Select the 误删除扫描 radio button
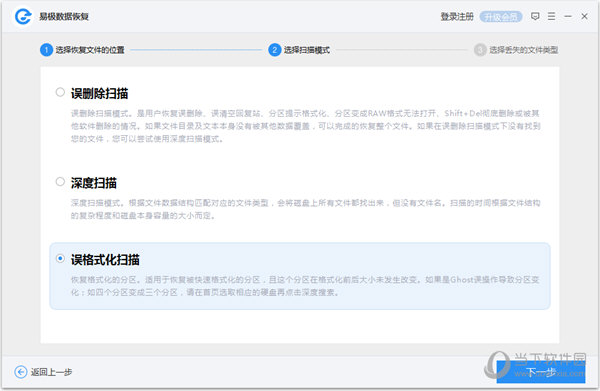The image size is (600, 391). pyautogui.click(x=60, y=92)
